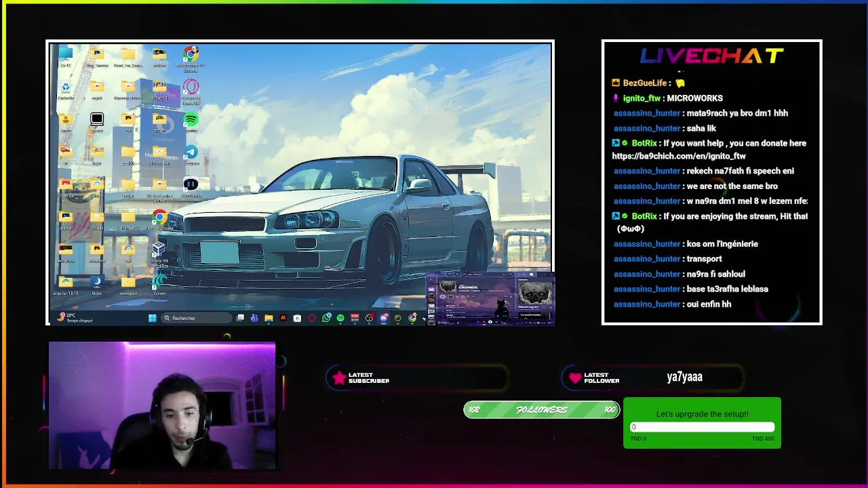Screen dimensions: 868x488
Task: Open the weather widget showing 20°C
Action: click(x=74, y=318)
